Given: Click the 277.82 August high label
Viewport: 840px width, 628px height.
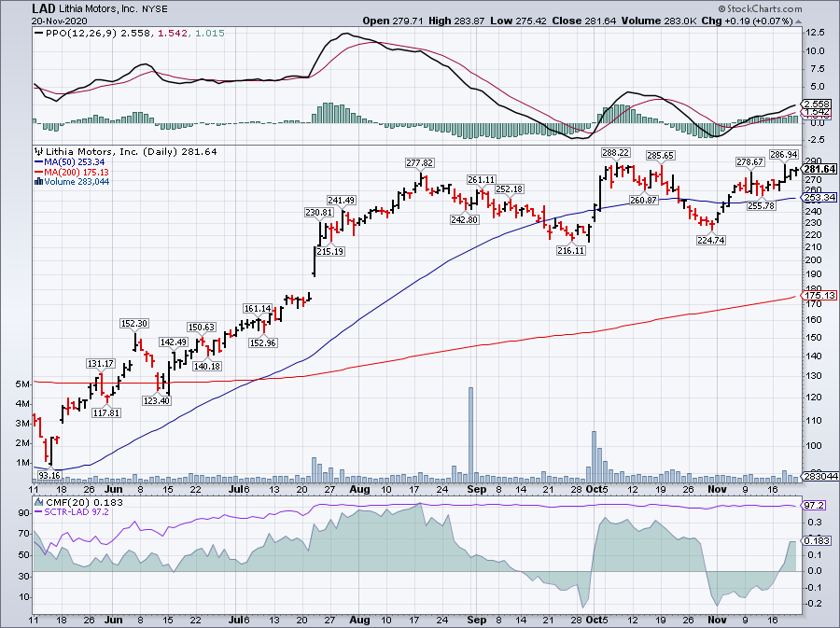Looking at the screenshot, I should coord(420,162).
